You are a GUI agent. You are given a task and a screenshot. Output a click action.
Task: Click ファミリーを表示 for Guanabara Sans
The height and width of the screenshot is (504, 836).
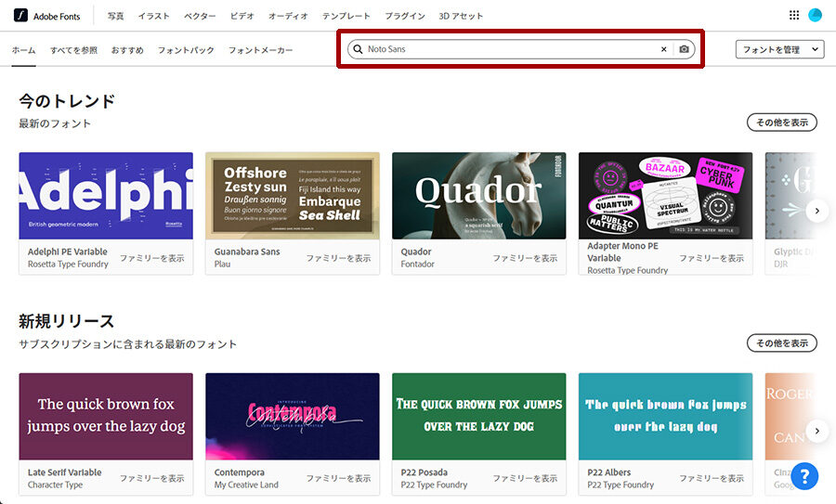pyautogui.click(x=338, y=258)
